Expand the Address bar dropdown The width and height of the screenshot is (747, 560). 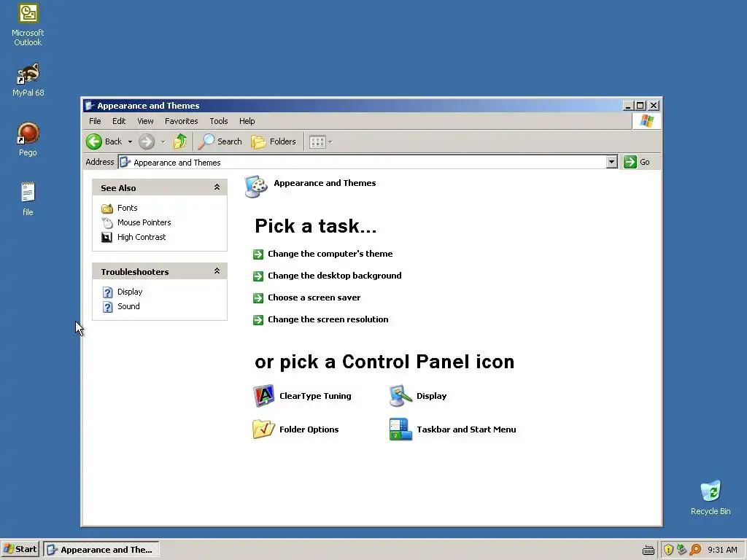(x=612, y=162)
